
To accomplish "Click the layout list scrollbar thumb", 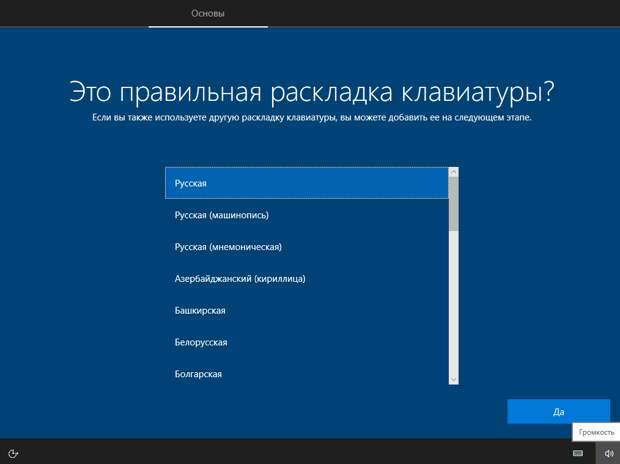I will [454, 204].
